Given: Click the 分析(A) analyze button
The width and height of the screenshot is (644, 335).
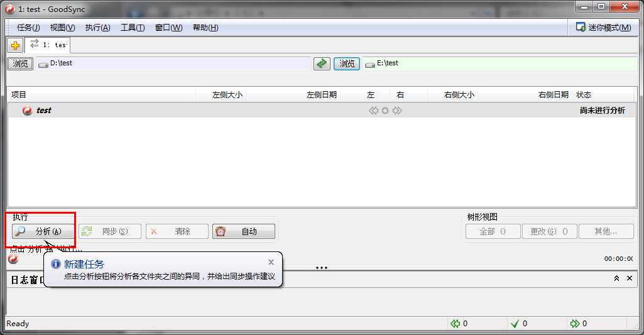Looking at the screenshot, I should pyautogui.click(x=43, y=231).
